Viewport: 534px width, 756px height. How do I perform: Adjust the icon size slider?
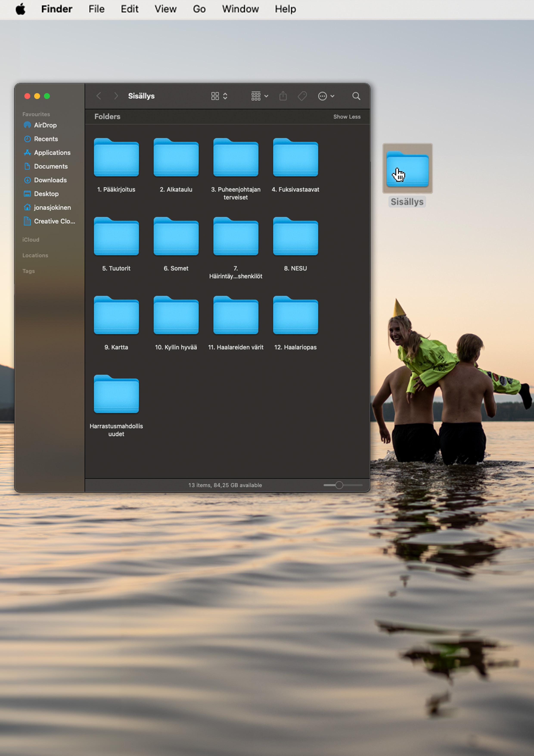(x=339, y=485)
